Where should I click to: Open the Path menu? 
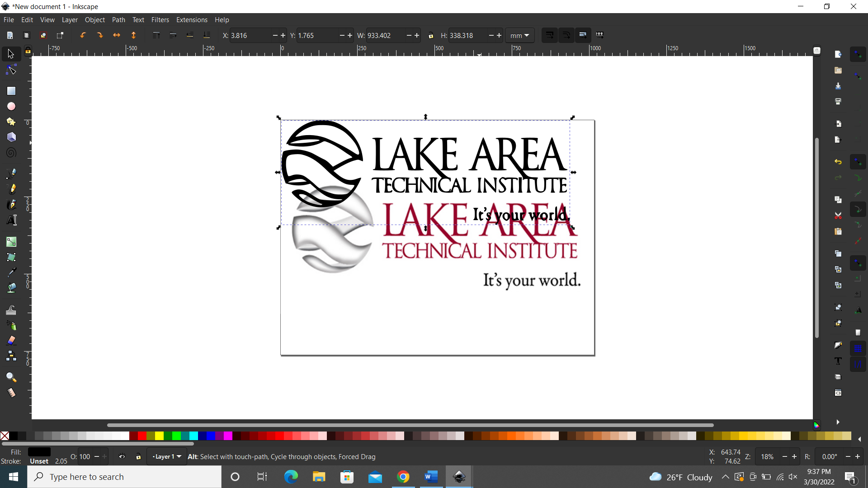(118, 20)
